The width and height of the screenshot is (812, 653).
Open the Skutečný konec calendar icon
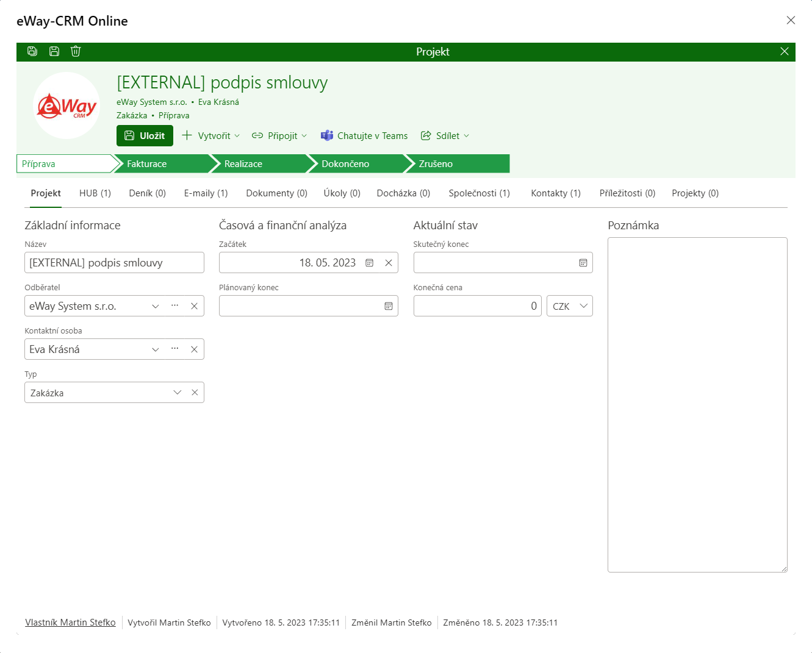click(583, 263)
